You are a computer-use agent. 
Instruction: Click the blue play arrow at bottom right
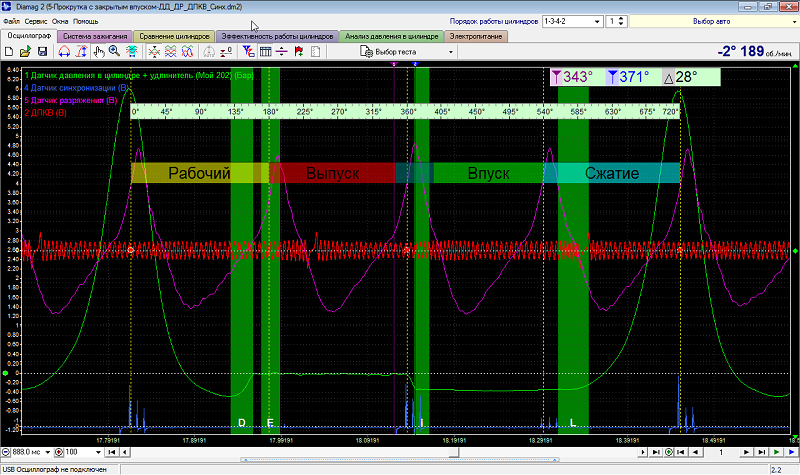(791, 452)
